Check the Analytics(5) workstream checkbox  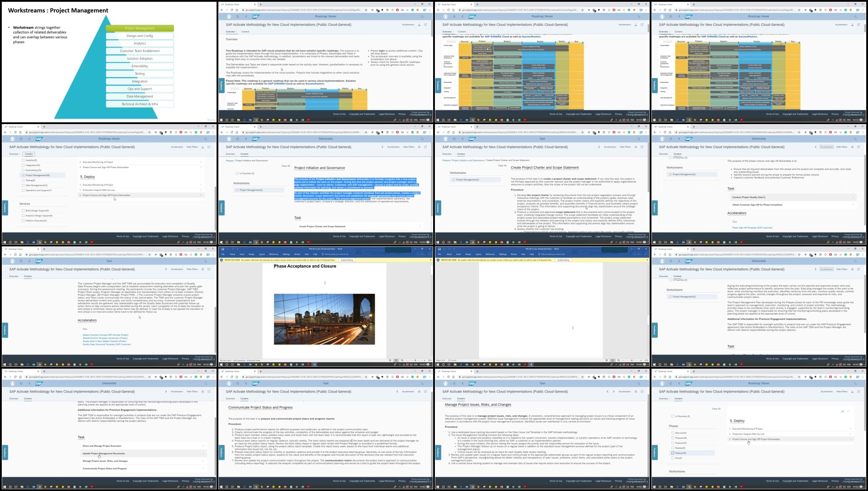23,160
